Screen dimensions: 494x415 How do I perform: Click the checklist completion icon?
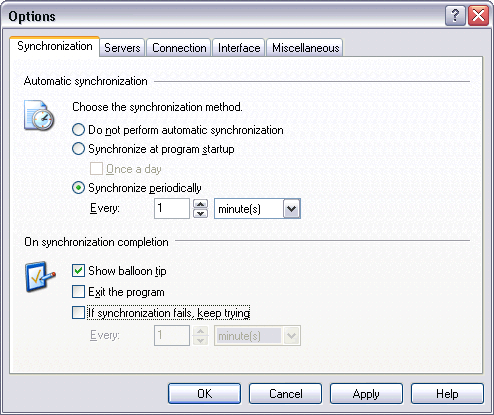pyautogui.click(x=40, y=277)
